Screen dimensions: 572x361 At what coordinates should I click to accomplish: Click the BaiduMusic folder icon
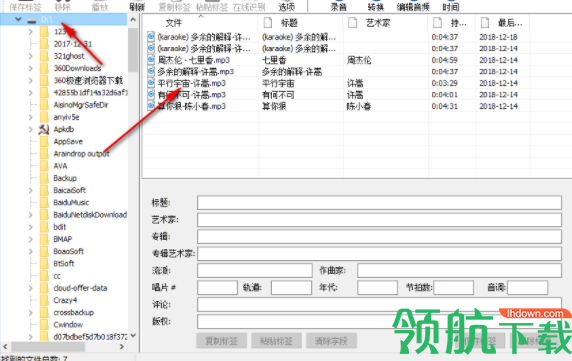44,202
